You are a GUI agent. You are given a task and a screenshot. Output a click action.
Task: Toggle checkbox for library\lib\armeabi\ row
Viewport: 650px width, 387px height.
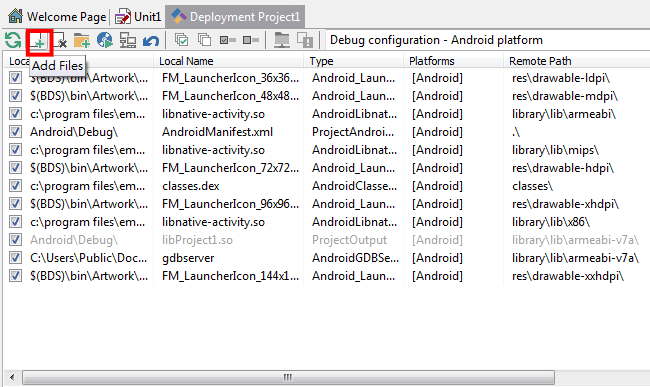(x=15, y=114)
